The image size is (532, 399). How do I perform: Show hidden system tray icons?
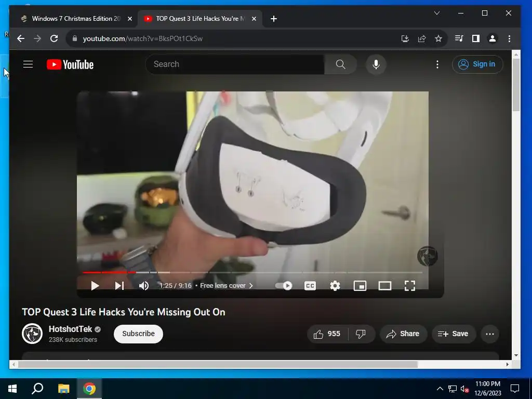[440, 389]
